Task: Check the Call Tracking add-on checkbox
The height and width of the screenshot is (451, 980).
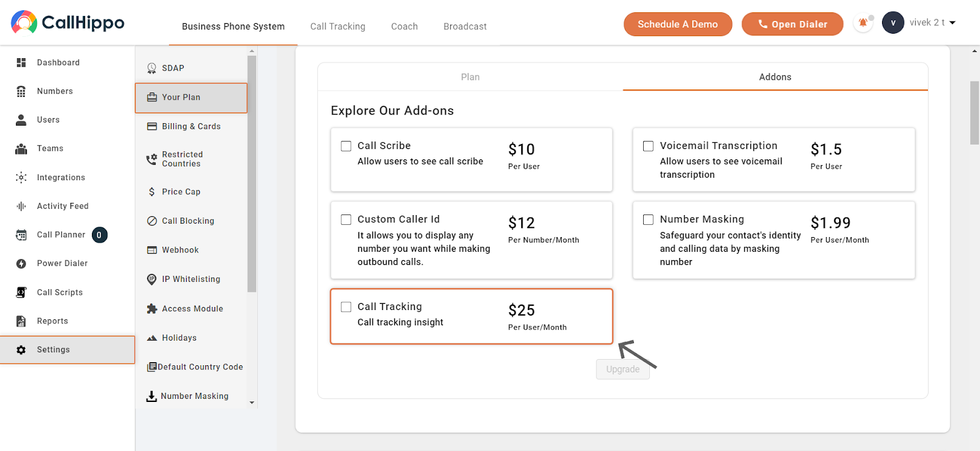Action: click(x=346, y=307)
